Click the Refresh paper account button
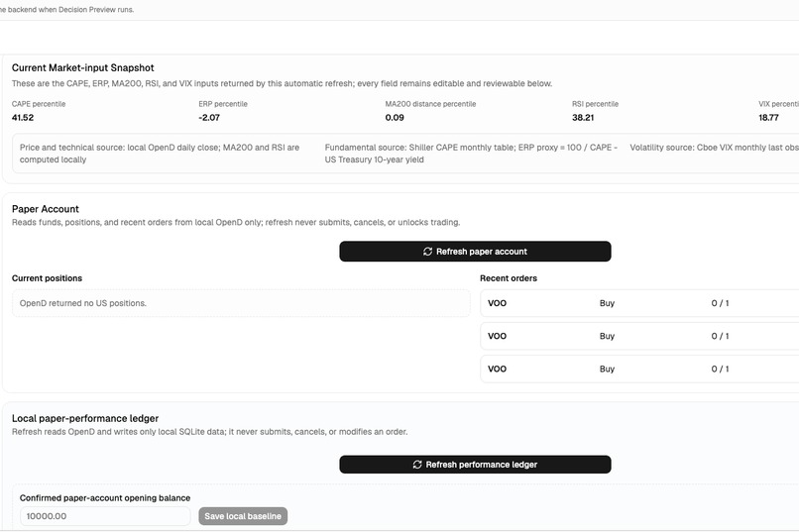 (475, 252)
